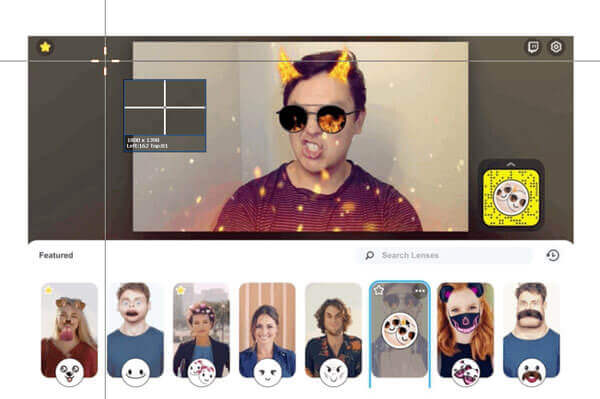Expand the chevron above the Snapcode
Screen dimensions: 600x399
pyautogui.click(x=511, y=164)
